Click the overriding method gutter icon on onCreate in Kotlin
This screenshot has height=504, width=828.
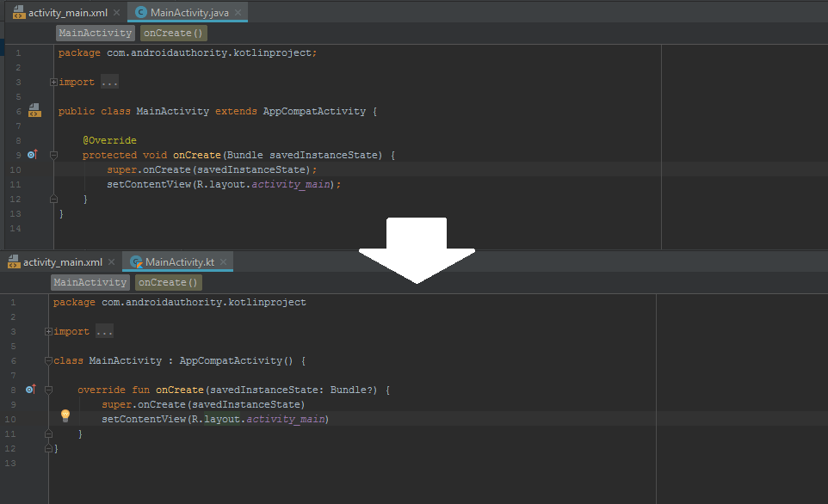pos(31,389)
